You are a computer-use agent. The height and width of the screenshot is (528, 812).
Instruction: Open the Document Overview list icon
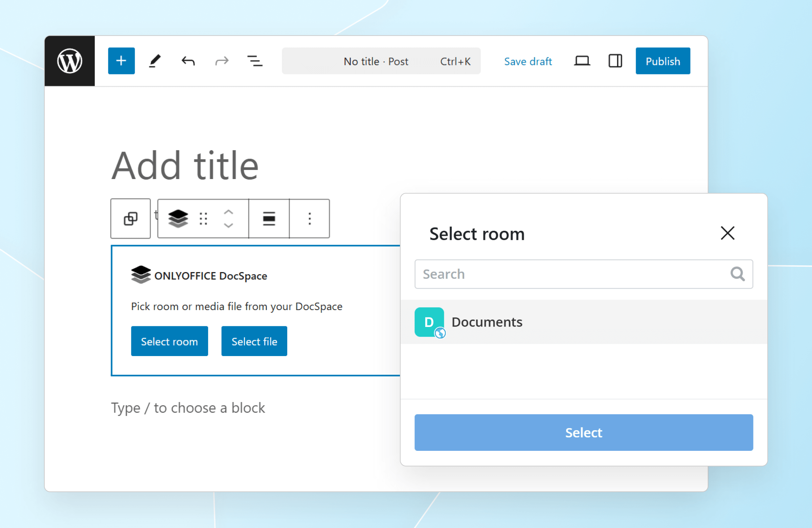255,61
